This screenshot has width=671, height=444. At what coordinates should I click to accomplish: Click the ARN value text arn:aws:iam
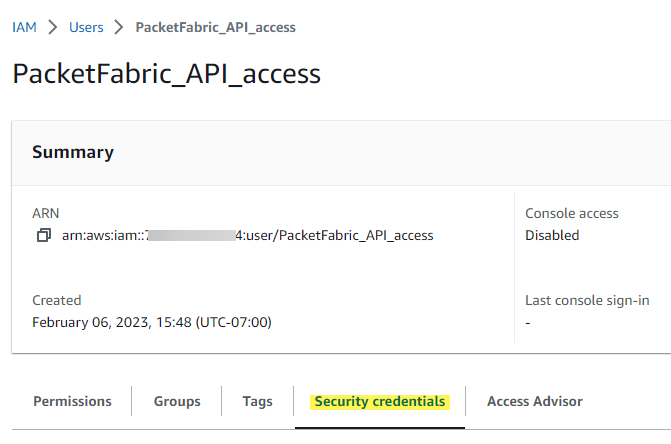click(248, 235)
